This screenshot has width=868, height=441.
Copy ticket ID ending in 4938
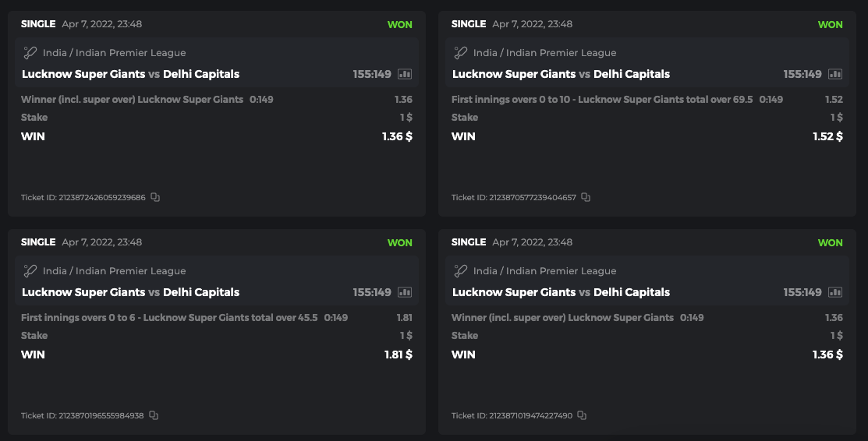154,415
